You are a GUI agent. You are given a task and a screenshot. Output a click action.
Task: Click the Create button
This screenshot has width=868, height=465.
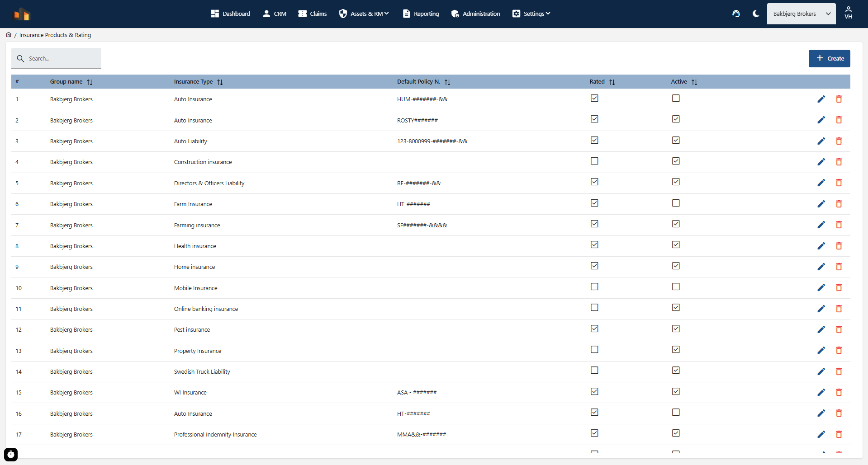pyautogui.click(x=829, y=58)
